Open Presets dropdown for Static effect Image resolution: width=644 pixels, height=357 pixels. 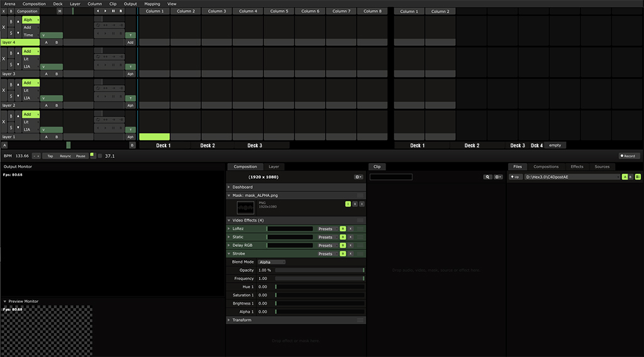click(x=327, y=237)
